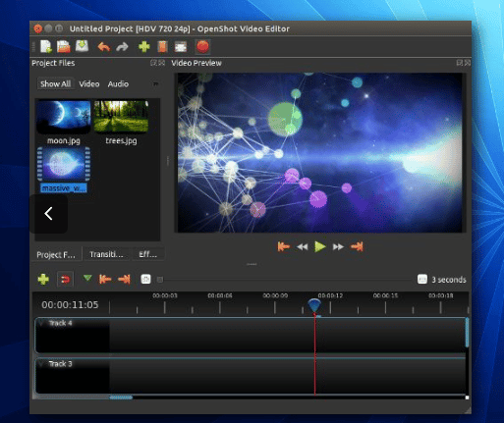Close the OpenShot window
The image size is (504, 423).
click(x=38, y=28)
